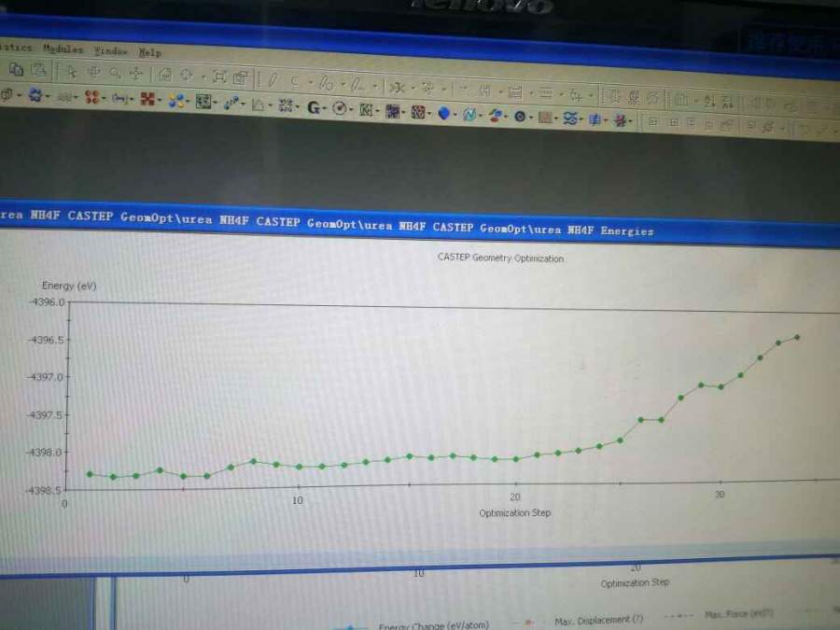This screenshot has width=840, height=630.
Task: Click the -4398.0 y-axis tick label
Action: coord(45,452)
